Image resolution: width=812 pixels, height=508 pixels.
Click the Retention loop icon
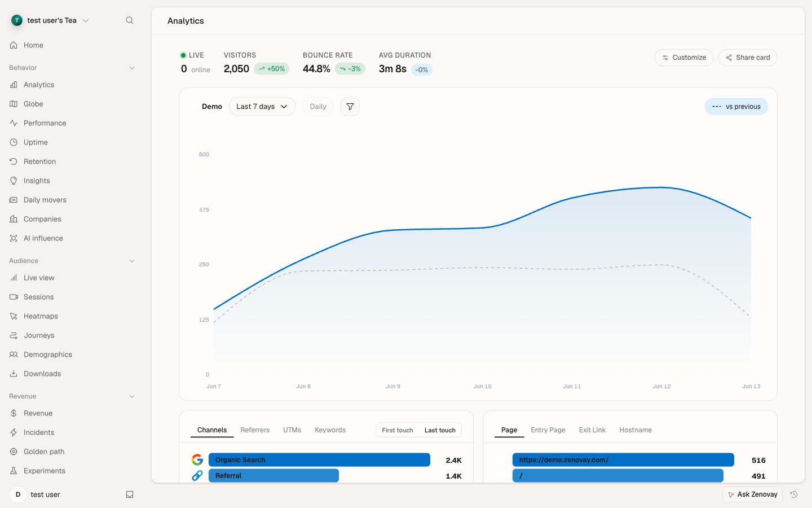(14, 161)
